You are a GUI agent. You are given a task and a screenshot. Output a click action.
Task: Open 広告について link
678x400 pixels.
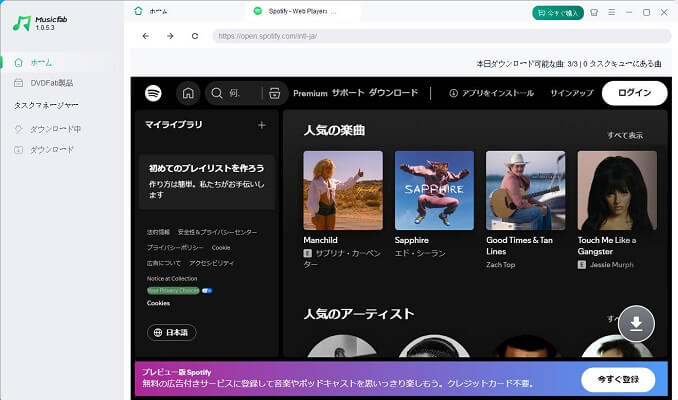pos(163,263)
